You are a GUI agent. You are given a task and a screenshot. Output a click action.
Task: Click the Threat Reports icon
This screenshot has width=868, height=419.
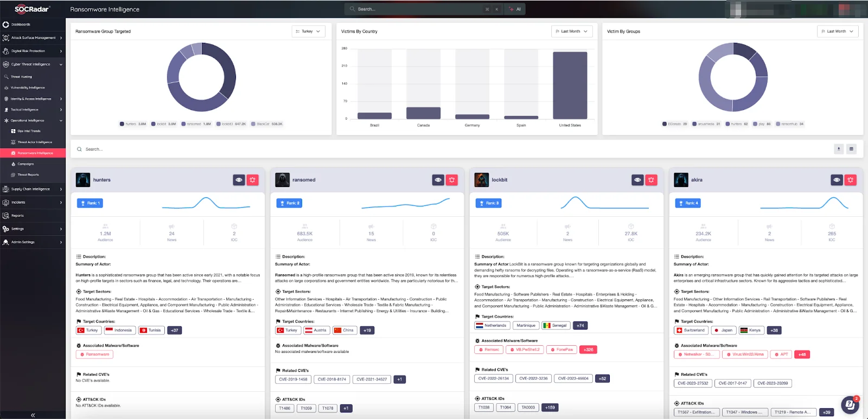coord(13,175)
